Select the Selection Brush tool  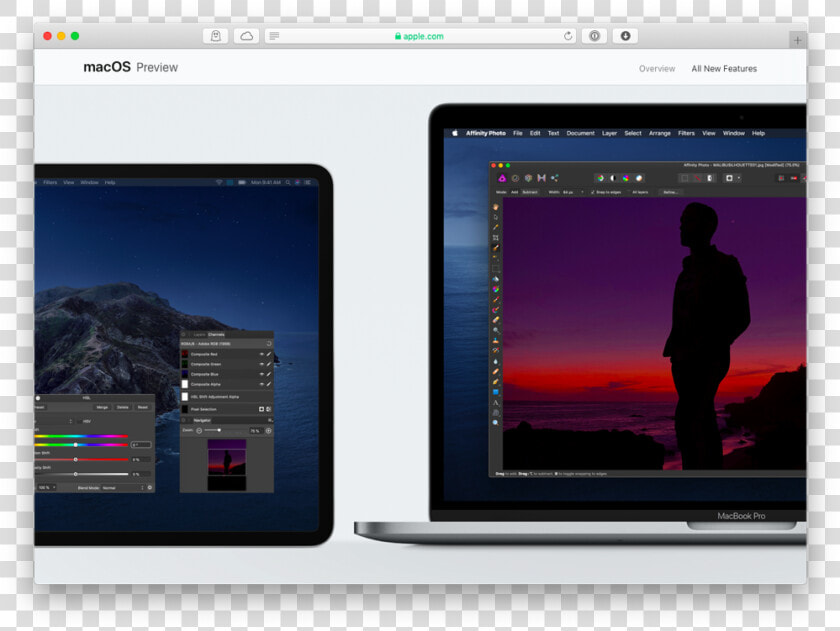click(496, 248)
